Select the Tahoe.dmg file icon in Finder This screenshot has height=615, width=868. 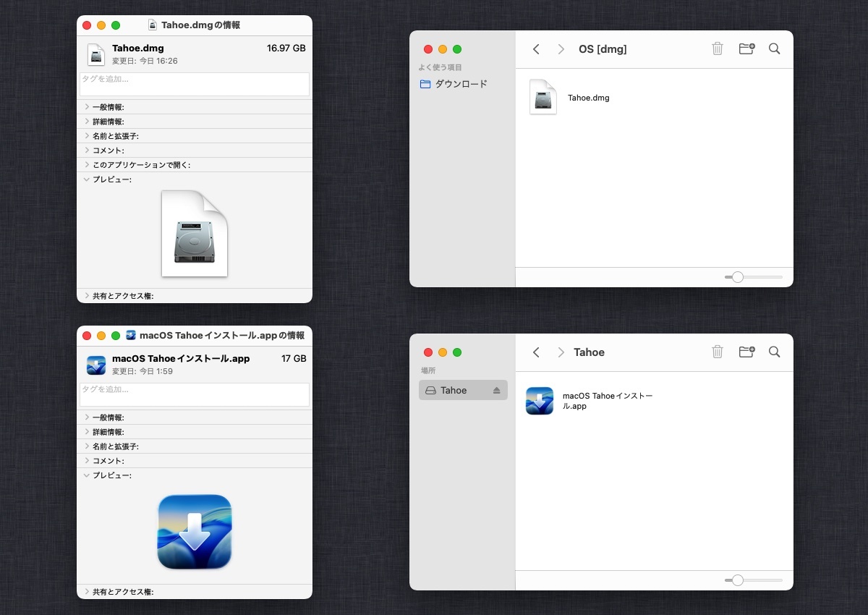(543, 98)
